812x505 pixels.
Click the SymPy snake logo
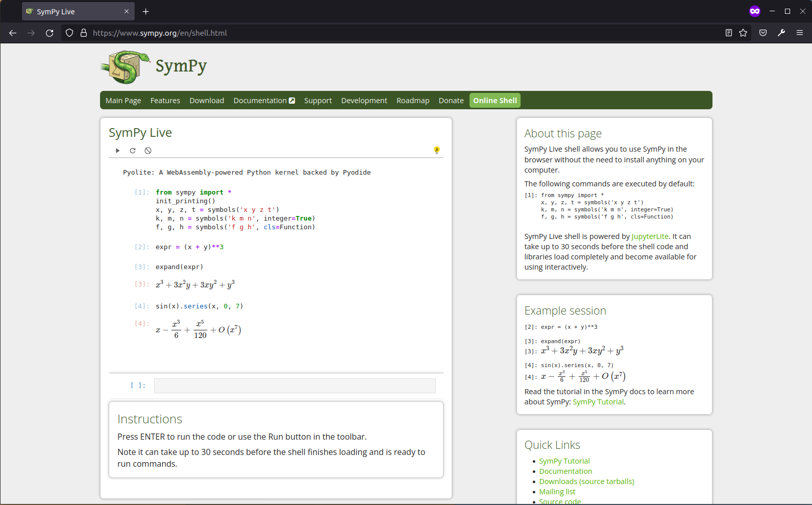click(x=126, y=67)
